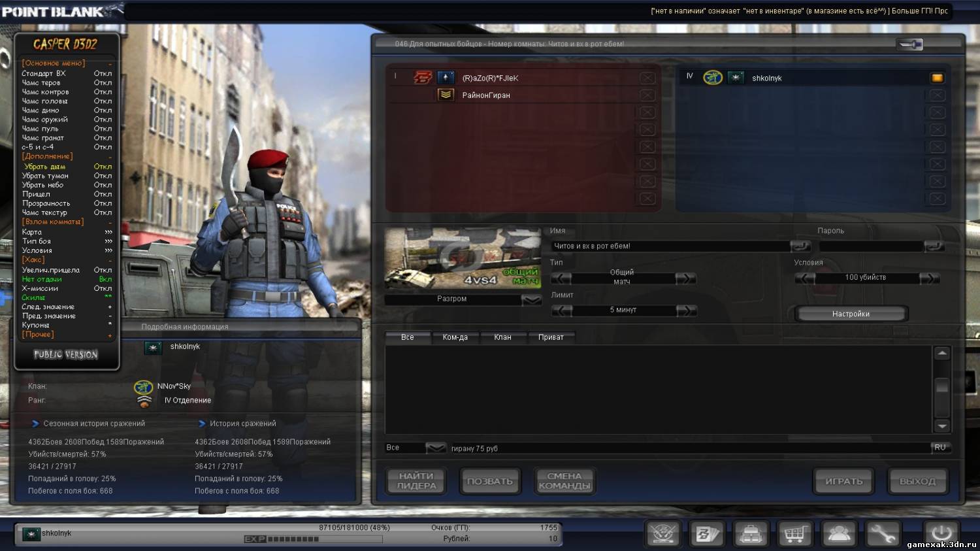Open the PB mission cards icon

(707, 534)
